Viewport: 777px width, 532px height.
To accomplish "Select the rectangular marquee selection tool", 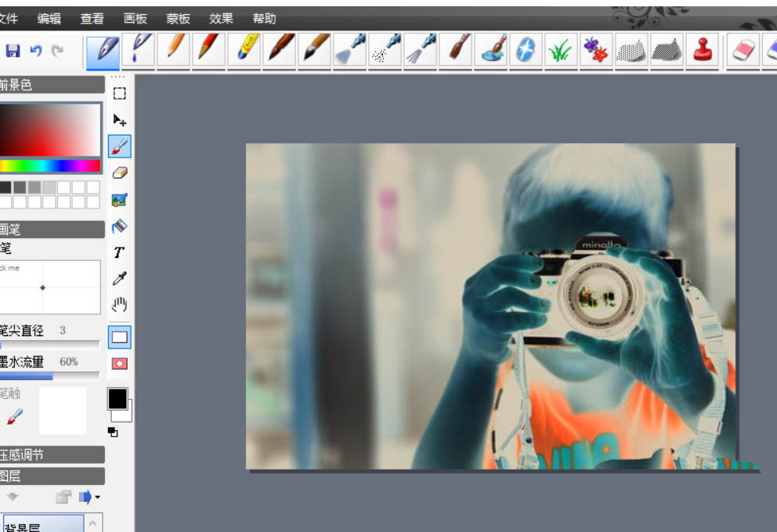I will 119,94.
